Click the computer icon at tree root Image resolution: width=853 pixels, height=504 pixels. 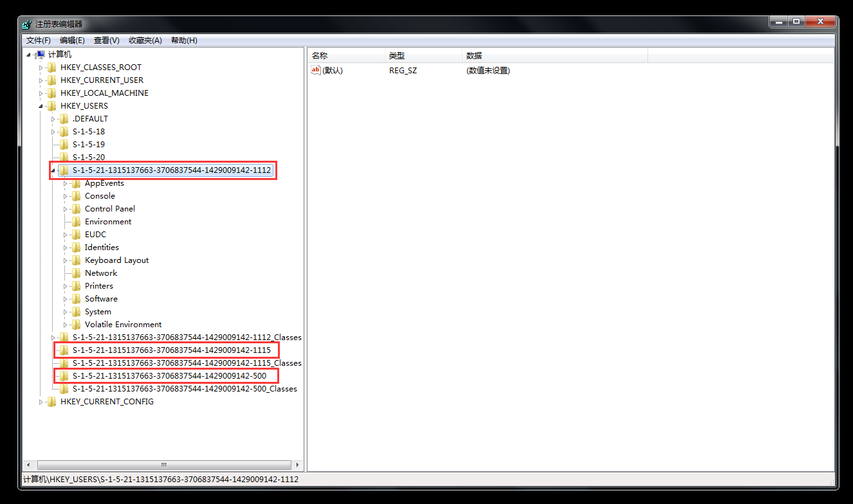[x=39, y=55]
